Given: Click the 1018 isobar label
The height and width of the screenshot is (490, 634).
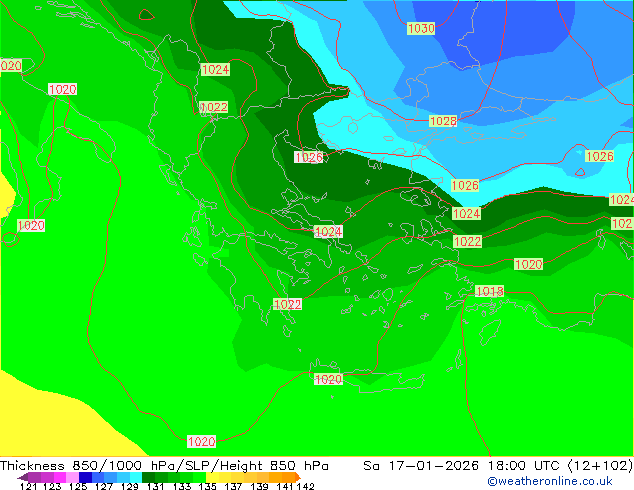Looking at the screenshot, I should (490, 291).
